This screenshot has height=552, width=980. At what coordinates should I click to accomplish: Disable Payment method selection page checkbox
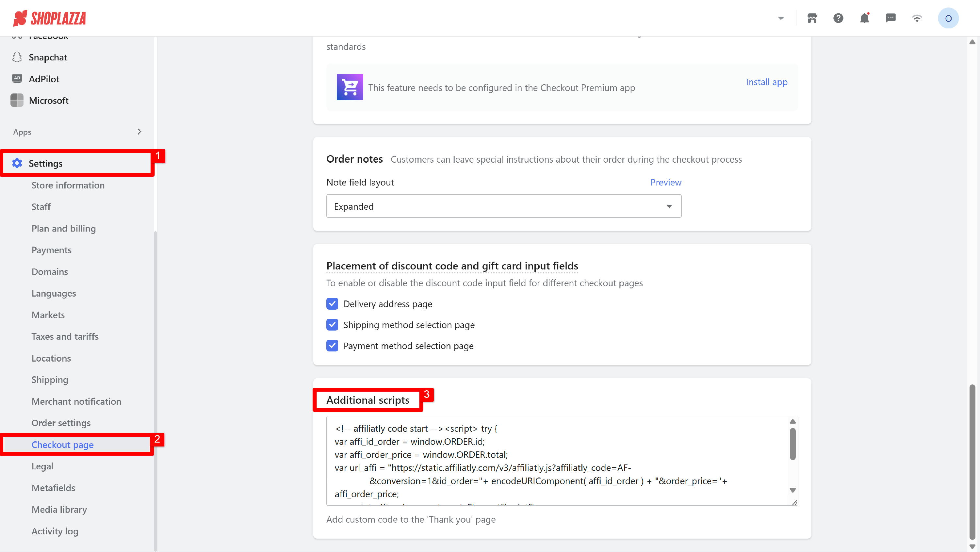tap(332, 346)
